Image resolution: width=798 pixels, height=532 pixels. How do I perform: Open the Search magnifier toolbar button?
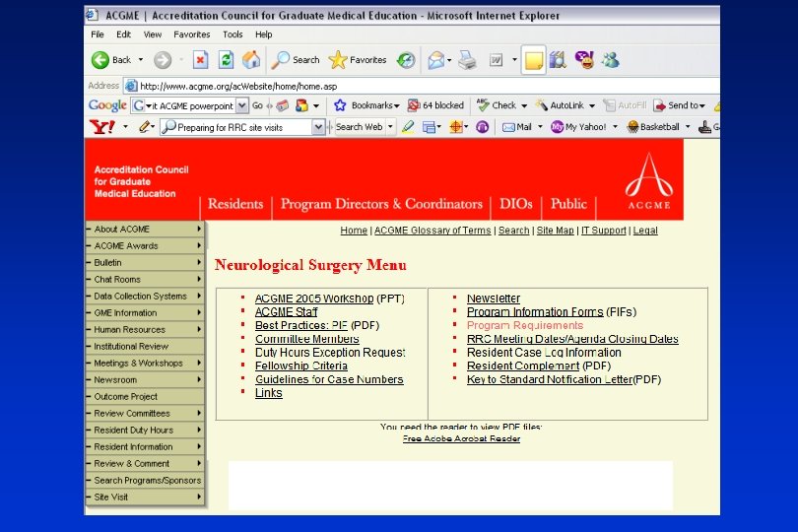297,60
